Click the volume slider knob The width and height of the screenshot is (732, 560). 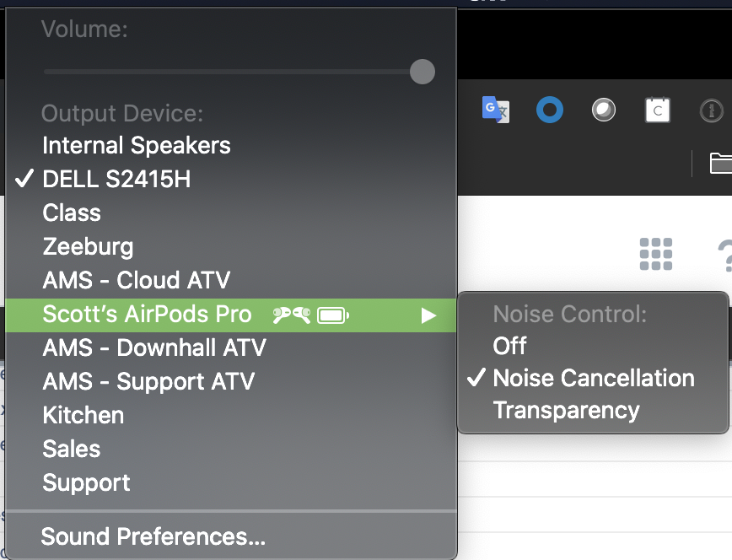(x=423, y=72)
